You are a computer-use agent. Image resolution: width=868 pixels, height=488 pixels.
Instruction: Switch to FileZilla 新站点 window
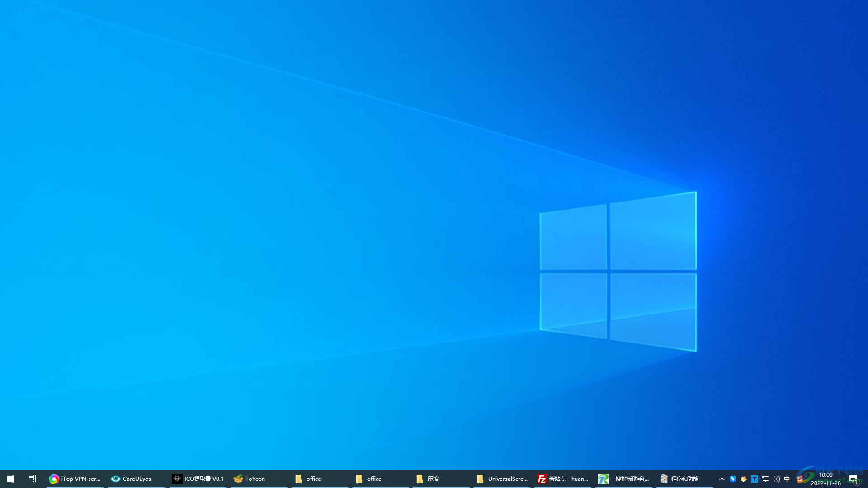[x=563, y=479]
